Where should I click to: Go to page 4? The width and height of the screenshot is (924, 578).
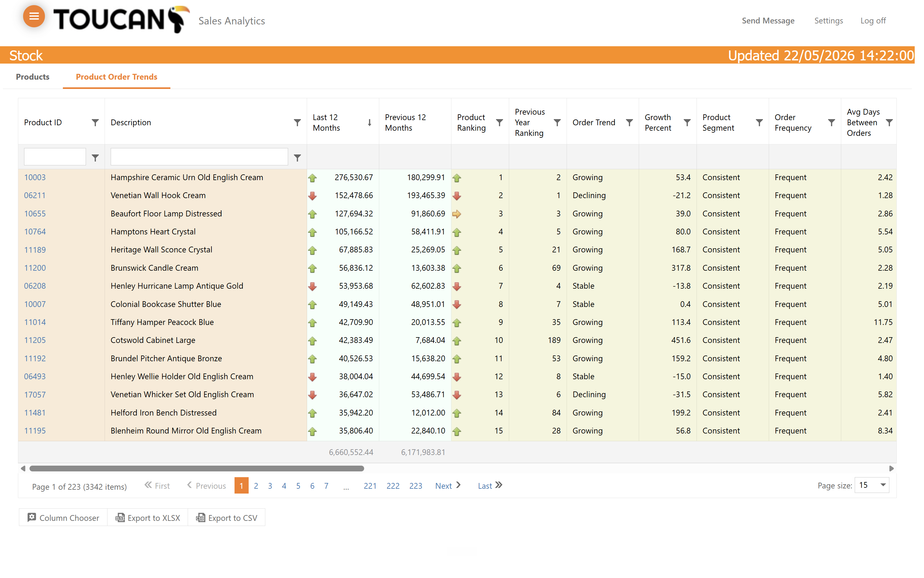click(x=284, y=486)
